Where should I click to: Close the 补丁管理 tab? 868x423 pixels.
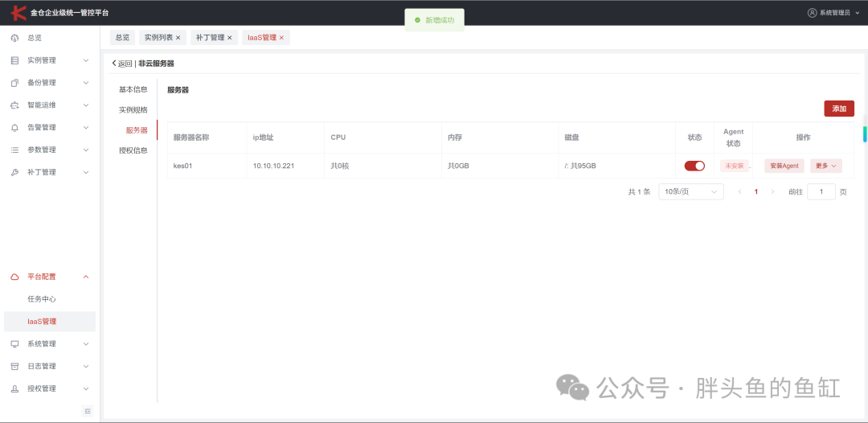tap(230, 38)
